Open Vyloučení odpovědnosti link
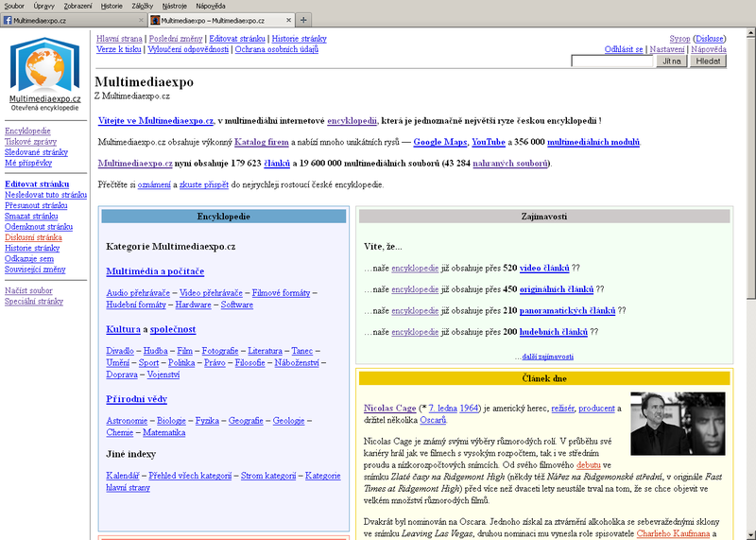The height and width of the screenshot is (540, 756). pos(188,49)
